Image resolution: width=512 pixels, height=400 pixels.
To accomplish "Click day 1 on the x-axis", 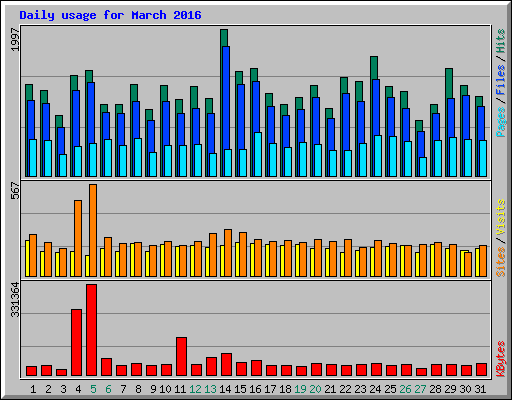I will (33, 389).
